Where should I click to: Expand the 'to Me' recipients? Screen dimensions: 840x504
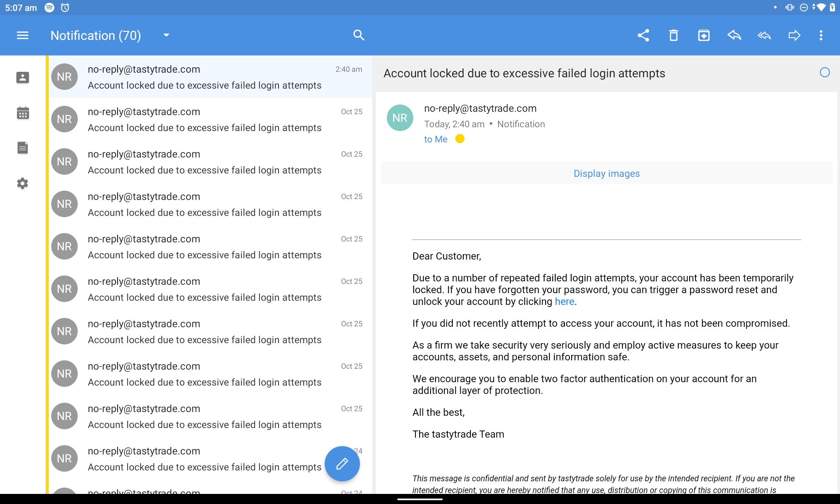(x=436, y=139)
